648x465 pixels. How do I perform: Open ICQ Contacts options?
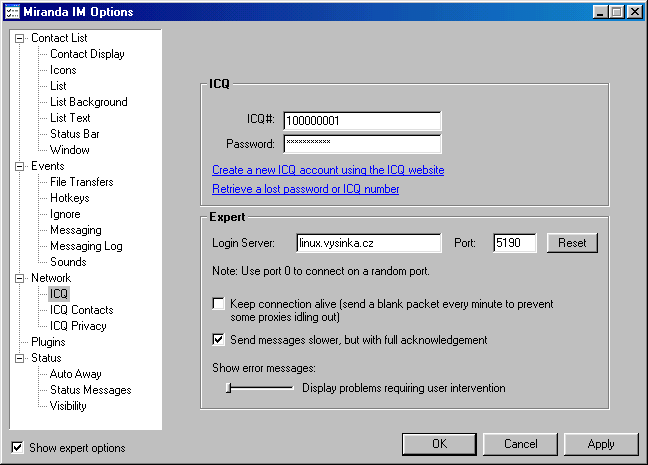click(x=82, y=310)
